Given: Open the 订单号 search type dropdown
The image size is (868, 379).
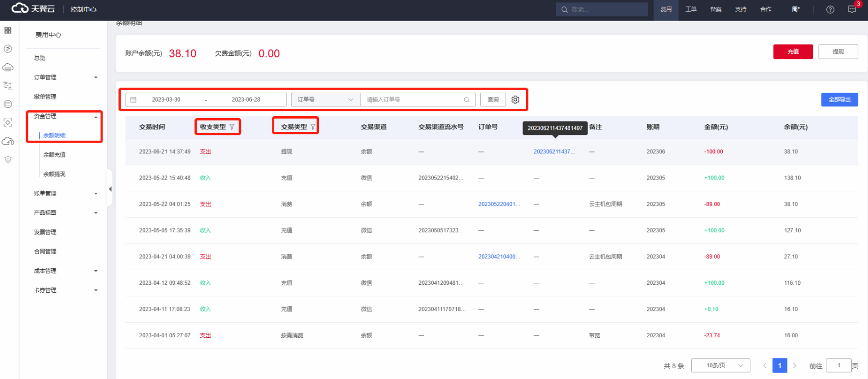Looking at the screenshot, I should 325,100.
